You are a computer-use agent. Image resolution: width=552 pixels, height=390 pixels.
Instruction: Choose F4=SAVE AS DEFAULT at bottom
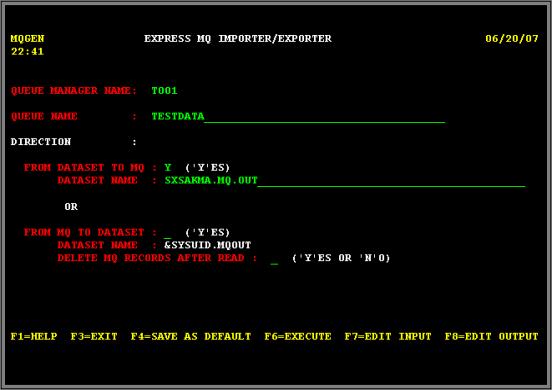click(191, 336)
